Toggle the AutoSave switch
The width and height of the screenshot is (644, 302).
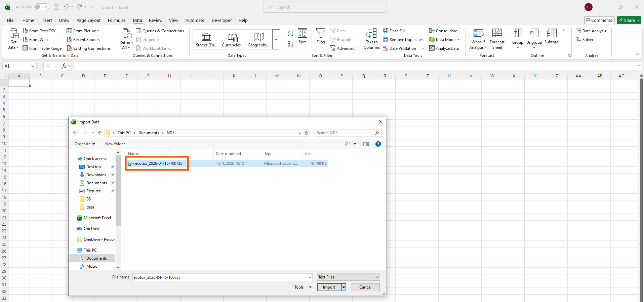click(x=42, y=7)
